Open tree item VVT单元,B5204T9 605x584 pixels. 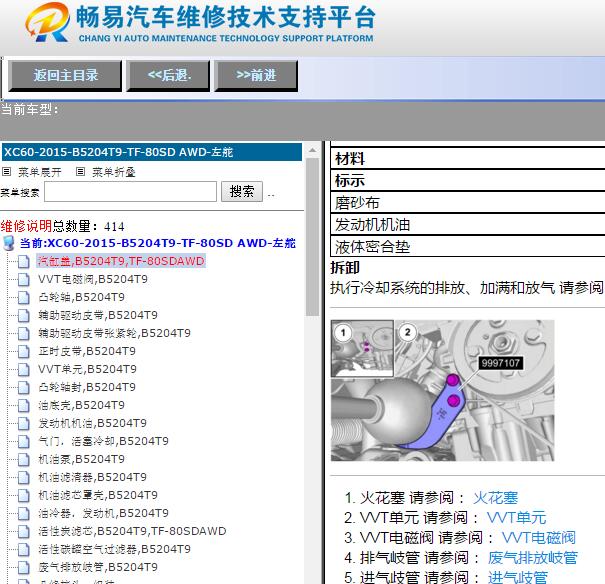pyautogui.click(x=87, y=370)
